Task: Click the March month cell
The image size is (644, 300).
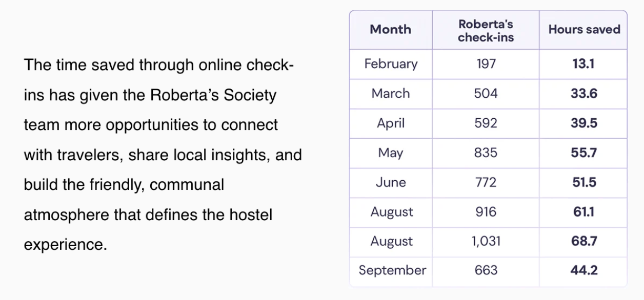Action: (x=391, y=94)
